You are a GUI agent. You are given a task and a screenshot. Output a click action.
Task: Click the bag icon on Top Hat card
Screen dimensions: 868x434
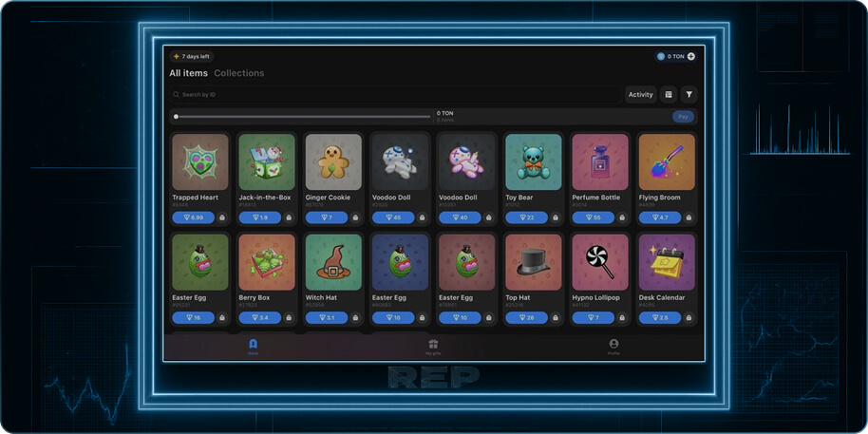click(x=556, y=318)
